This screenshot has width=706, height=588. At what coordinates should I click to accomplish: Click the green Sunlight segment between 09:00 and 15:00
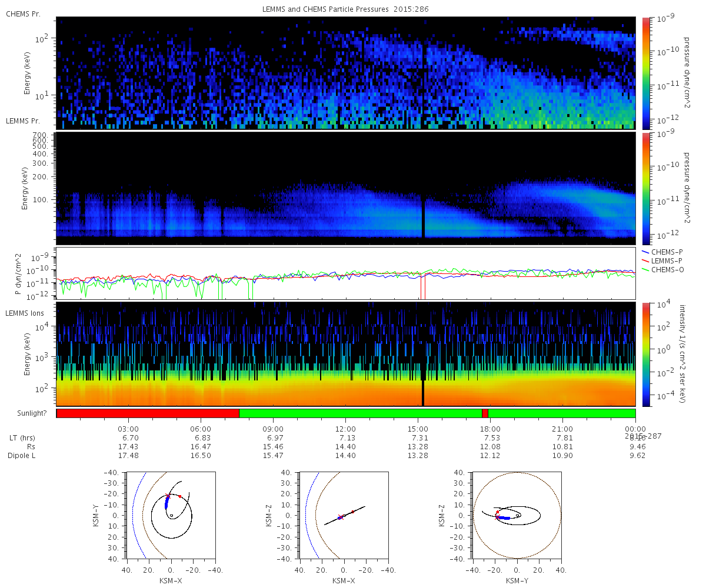361,413
